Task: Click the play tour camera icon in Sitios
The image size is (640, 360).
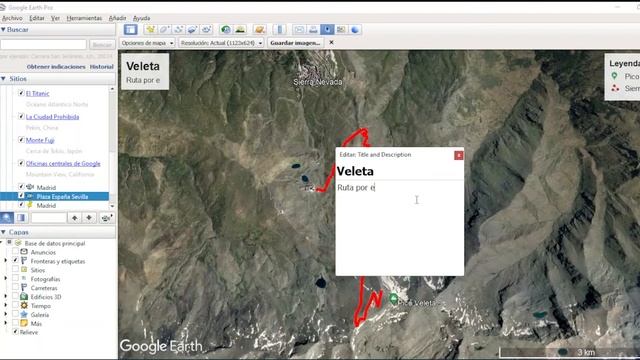Action: (x=106, y=218)
